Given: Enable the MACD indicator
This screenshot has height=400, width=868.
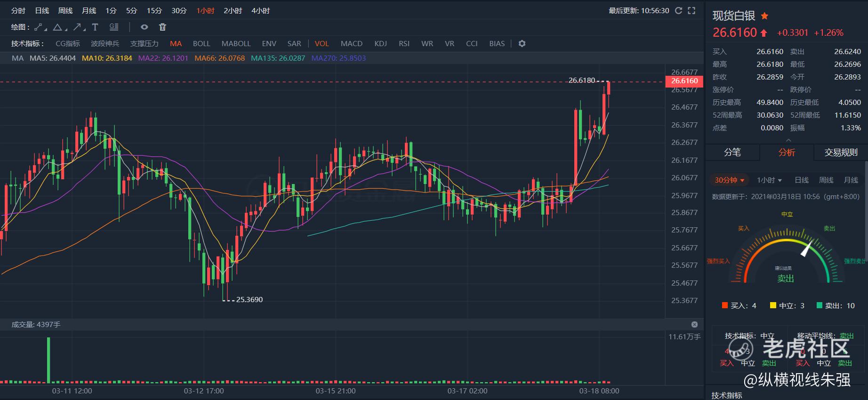Looking at the screenshot, I should click(351, 43).
